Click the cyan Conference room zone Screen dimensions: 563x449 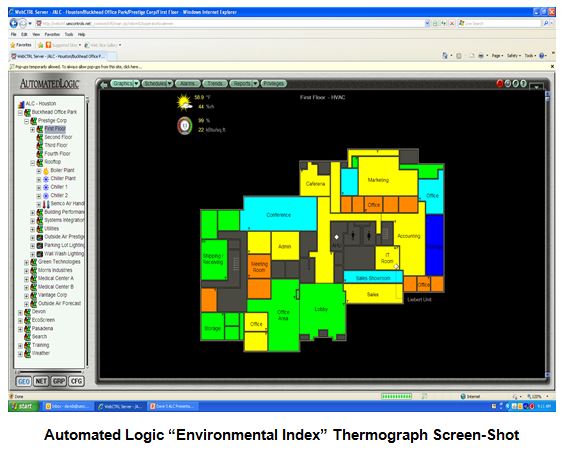279,214
